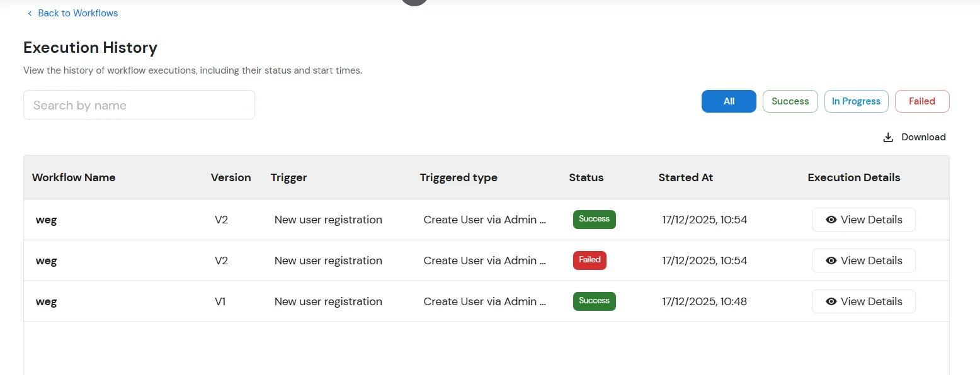Click the Success badge in the first row
This screenshot has height=375, width=980.
[594, 220]
